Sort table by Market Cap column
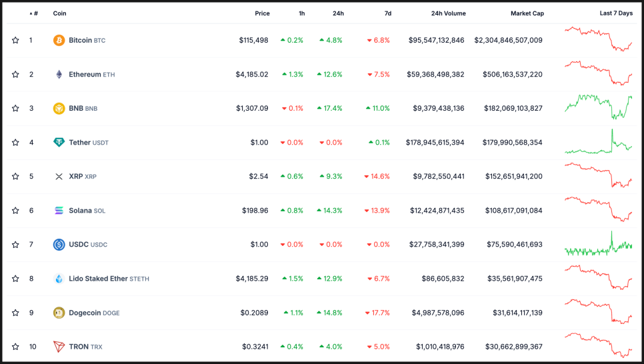The image size is (644, 364). coord(527,13)
